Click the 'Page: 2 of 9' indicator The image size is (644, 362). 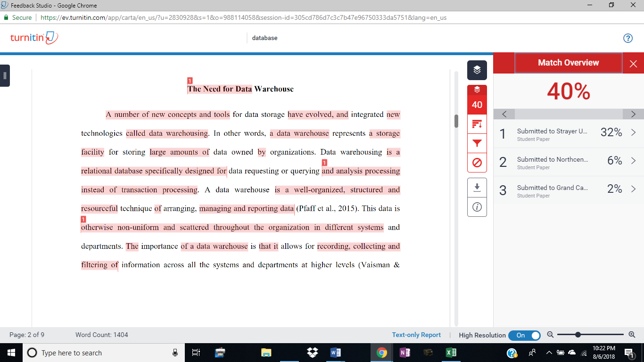click(27, 335)
